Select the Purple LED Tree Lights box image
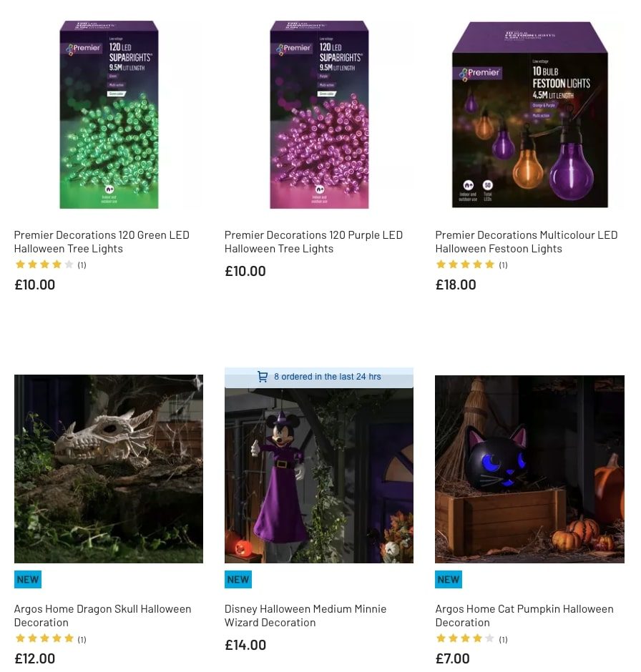The height and width of the screenshot is (672, 641). pos(319,114)
